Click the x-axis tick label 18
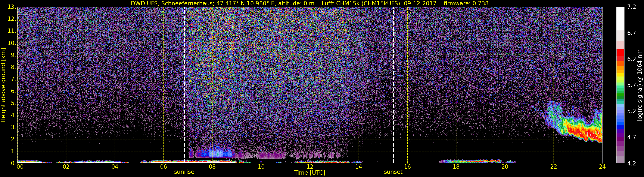This screenshot has width=644, height=177. coord(456,167)
